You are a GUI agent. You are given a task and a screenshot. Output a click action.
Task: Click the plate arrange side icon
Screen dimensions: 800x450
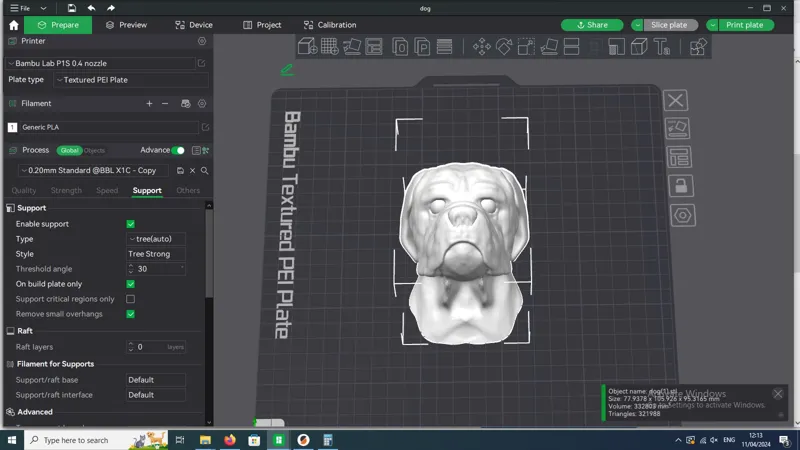tap(679, 157)
